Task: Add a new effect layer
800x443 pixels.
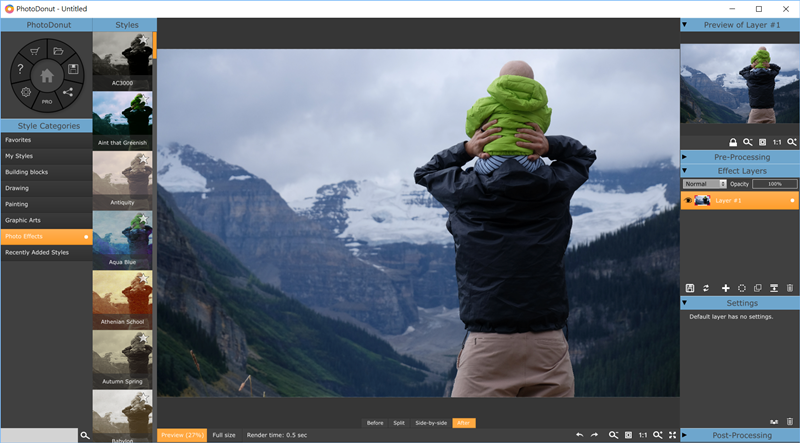Action: pos(726,288)
